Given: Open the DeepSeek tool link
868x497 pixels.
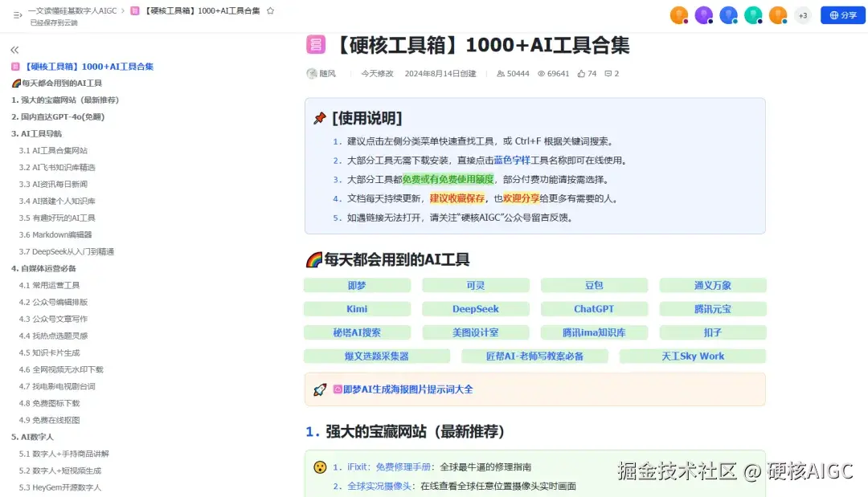Looking at the screenshot, I should click(x=476, y=308).
